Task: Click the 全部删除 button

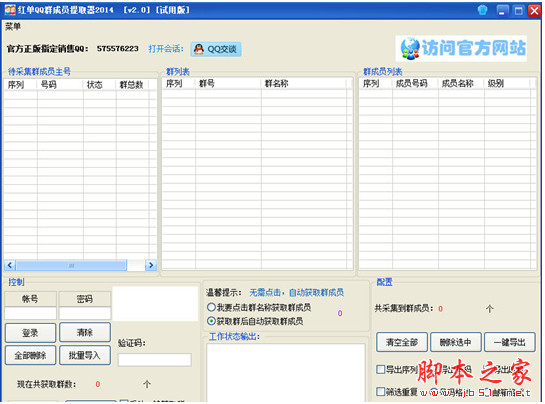Action: coord(30,355)
